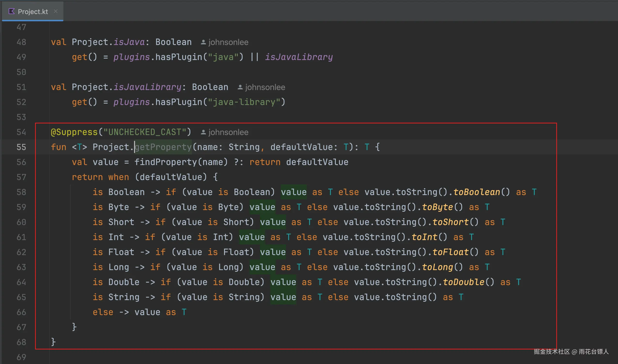The height and width of the screenshot is (364, 618).
Task: Click the isJavaLibrary reference on line 49
Action: pos(299,57)
